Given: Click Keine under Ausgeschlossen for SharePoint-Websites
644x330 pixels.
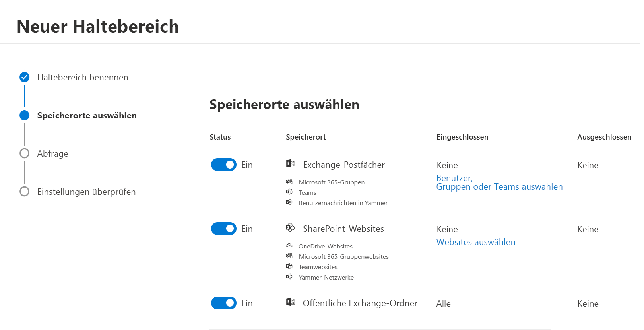Looking at the screenshot, I should (x=588, y=229).
